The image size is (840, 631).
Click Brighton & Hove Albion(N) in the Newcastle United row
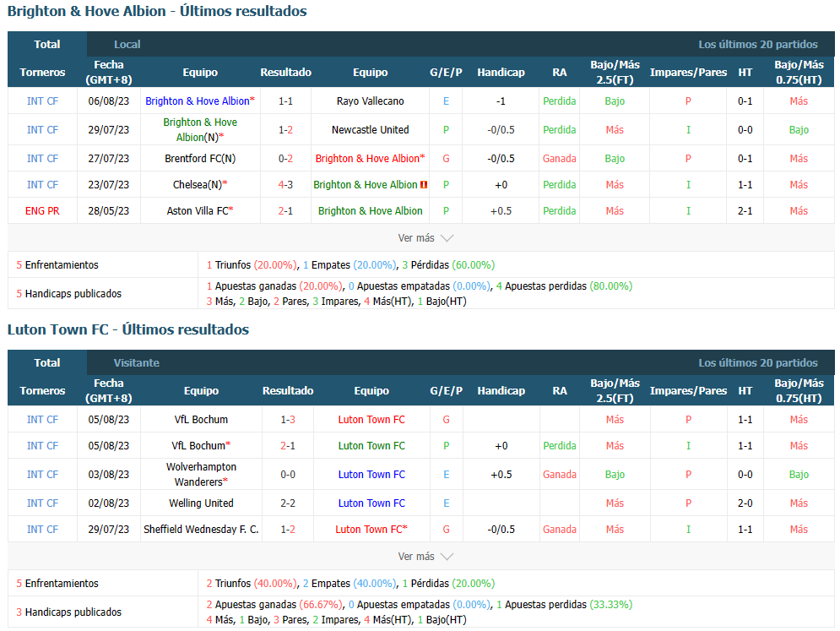coord(200,130)
